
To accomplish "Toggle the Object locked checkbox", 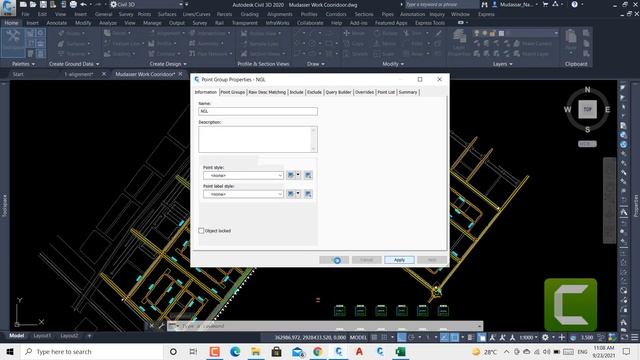I will 201,231.
